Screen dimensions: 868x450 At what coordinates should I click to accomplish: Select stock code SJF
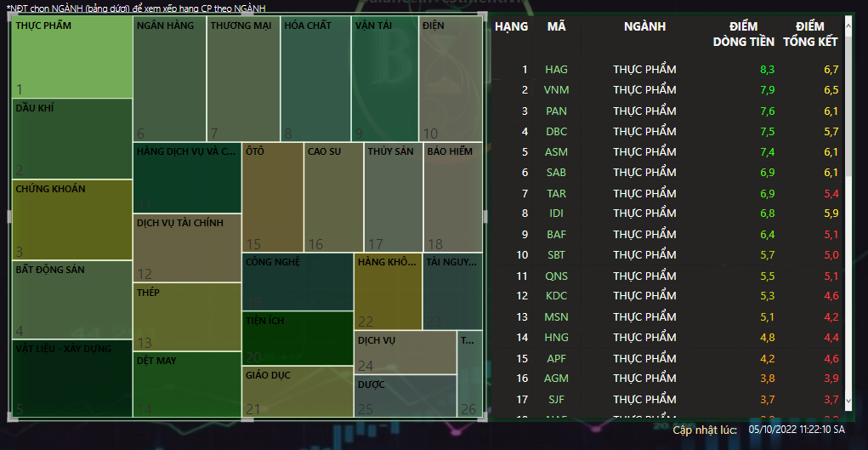556,400
